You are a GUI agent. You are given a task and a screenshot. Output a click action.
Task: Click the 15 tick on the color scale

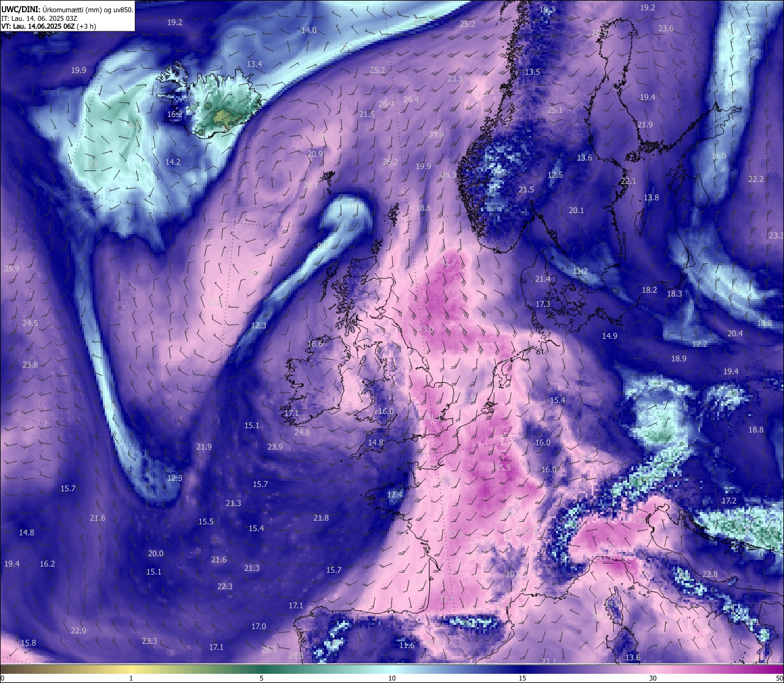pyautogui.click(x=522, y=678)
